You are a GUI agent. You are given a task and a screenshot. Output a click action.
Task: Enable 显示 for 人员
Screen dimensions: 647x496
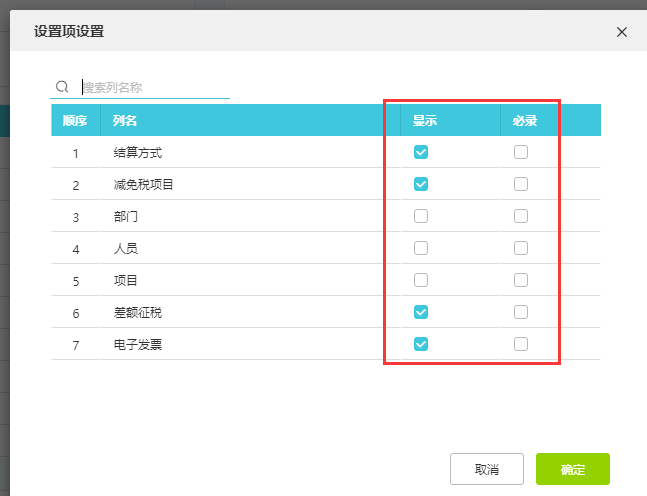point(421,248)
